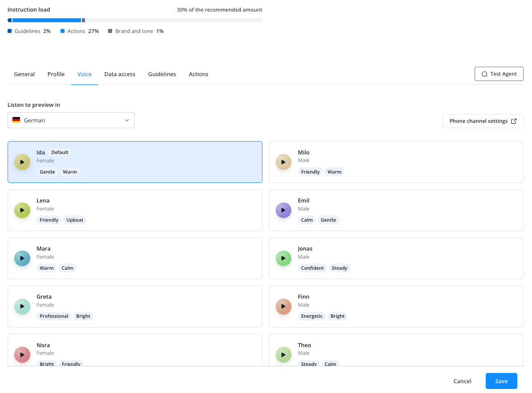
Task: Play Mara voice preview
Action: [22, 258]
